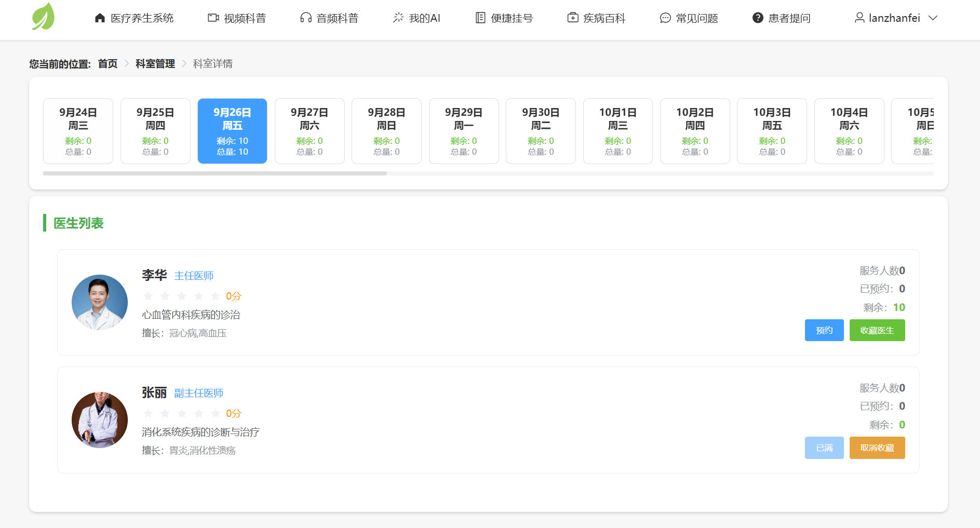This screenshot has width=980, height=528.
Task: Select the 9月29日 周一 date card
Action: [464, 131]
